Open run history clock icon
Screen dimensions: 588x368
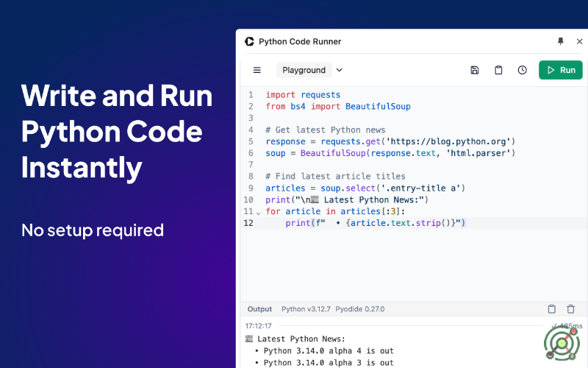pyautogui.click(x=522, y=70)
